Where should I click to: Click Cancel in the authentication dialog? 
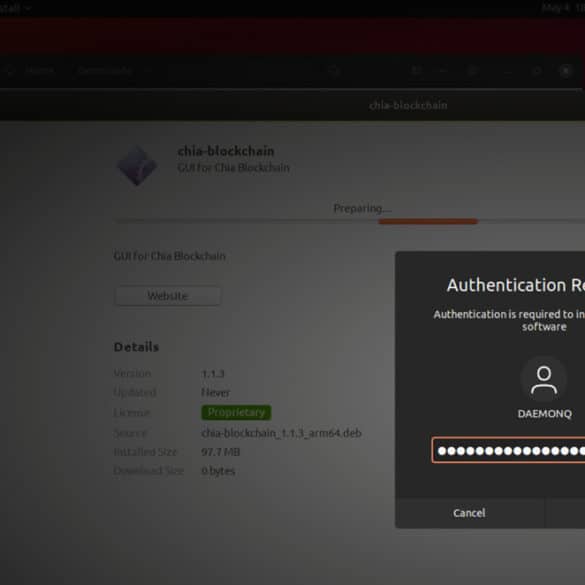point(469,513)
